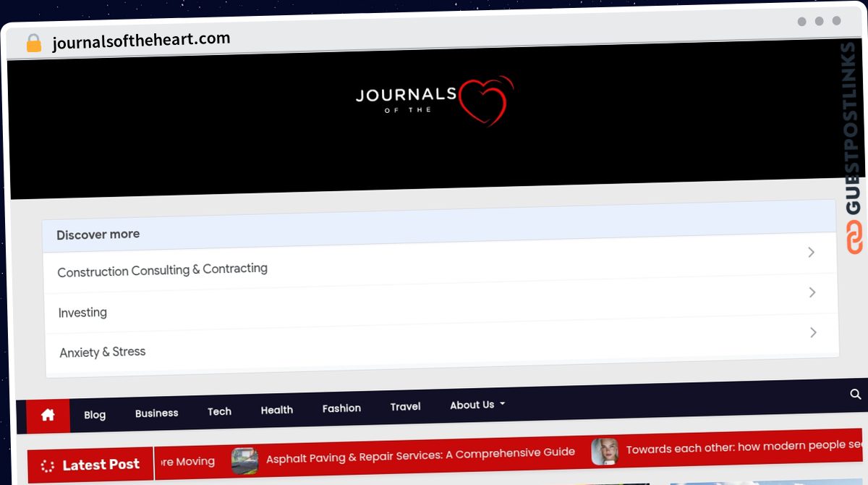This screenshot has height=485, width=868.
Task: Click the red Home icon in navigation bar
Action: coord(48,416)
